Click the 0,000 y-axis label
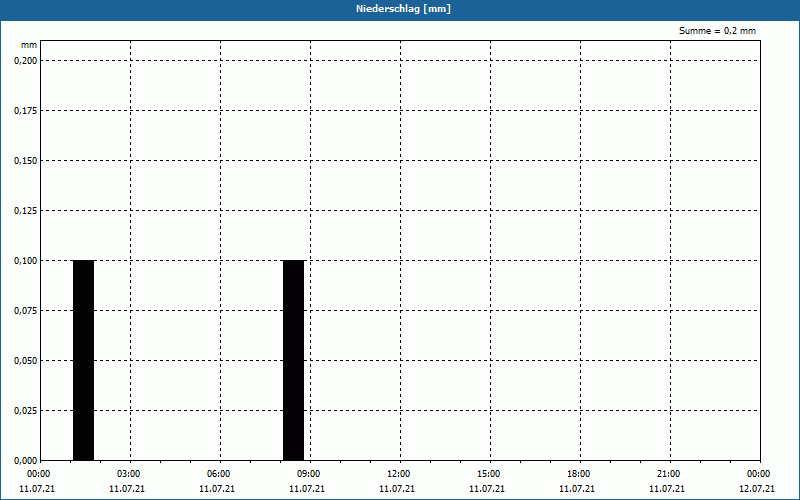Image resolution: width=800 pixels, height=500 pixels. (26, 461)
